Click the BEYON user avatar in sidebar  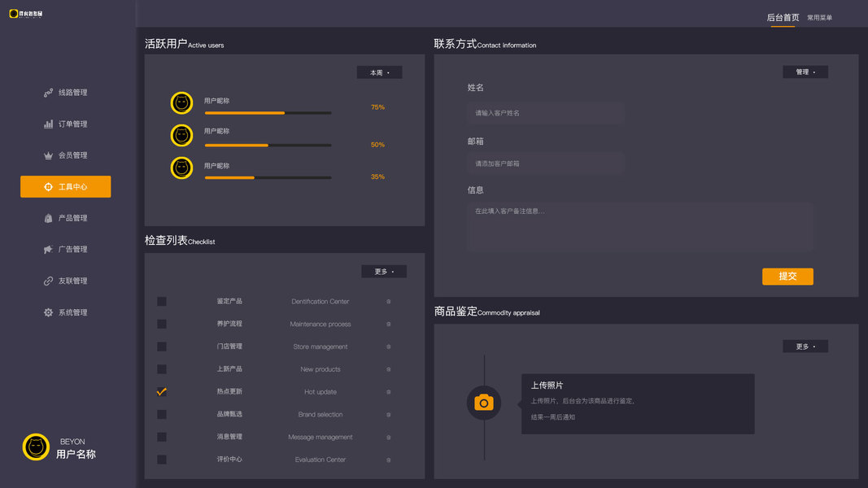(x=36, y=447)
